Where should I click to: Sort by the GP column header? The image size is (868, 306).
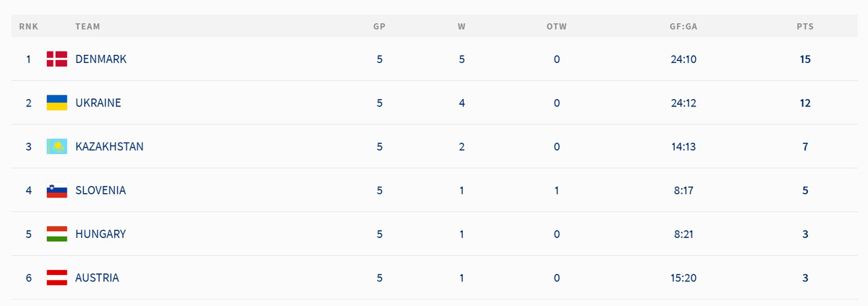click(x=379, y=27)
